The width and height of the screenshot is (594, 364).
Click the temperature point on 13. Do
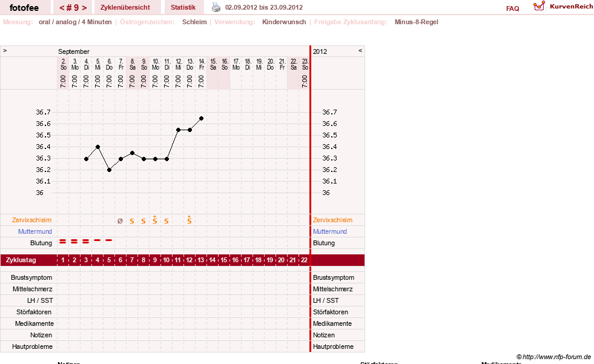tap(190, 130)
